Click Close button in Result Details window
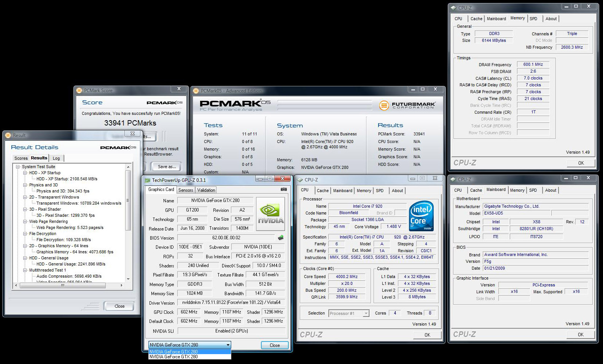Screen dimensions: 603x364 pos(119,306)
